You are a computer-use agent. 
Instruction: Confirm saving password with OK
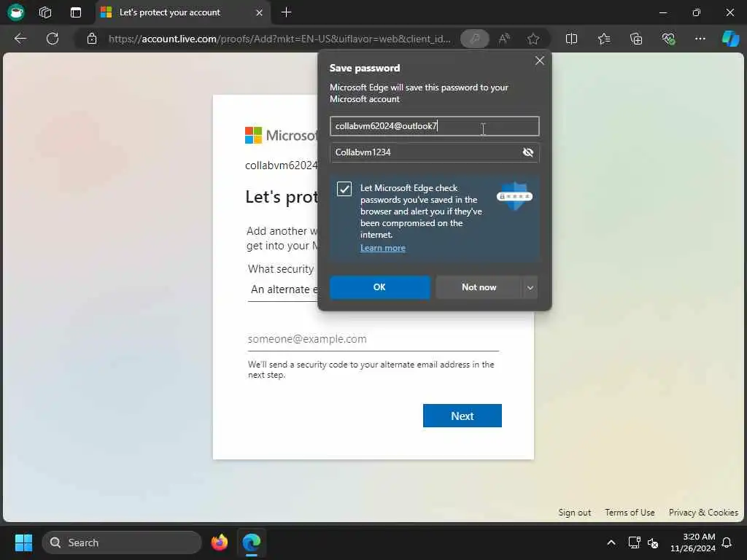point(379,287)
